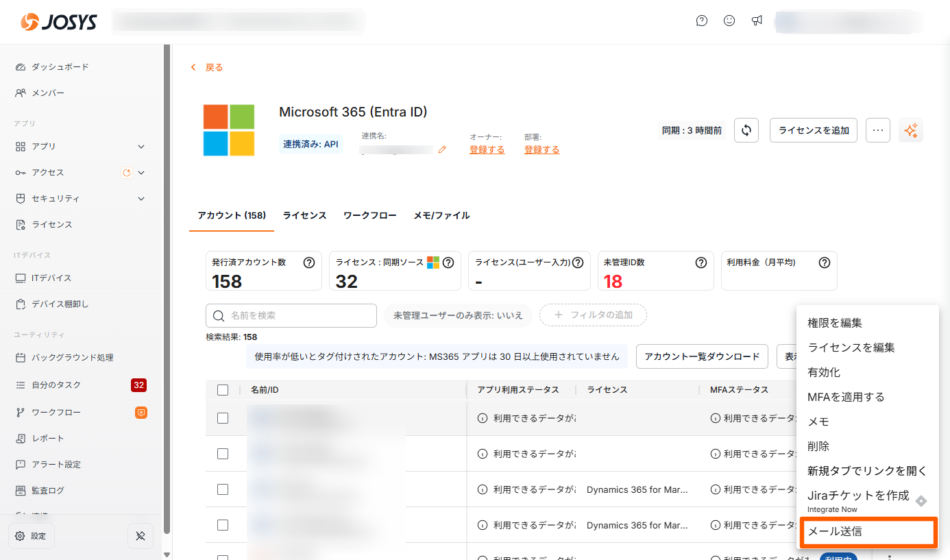Click the sidebar vertical scrollbar

click(x=167, y=288)
